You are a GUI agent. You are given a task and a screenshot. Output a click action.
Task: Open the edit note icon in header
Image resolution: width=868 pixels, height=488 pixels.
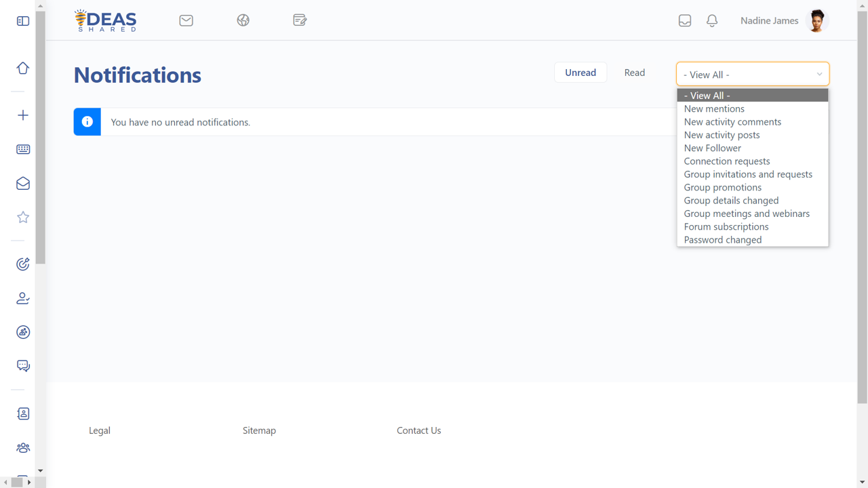tap(300, 20)
